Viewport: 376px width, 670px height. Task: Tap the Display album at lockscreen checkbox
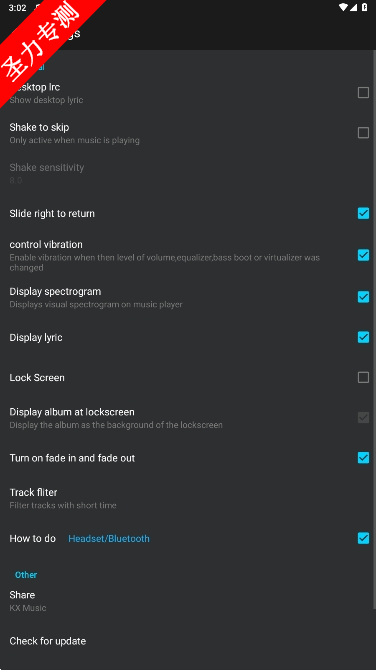tap(363, 417)
